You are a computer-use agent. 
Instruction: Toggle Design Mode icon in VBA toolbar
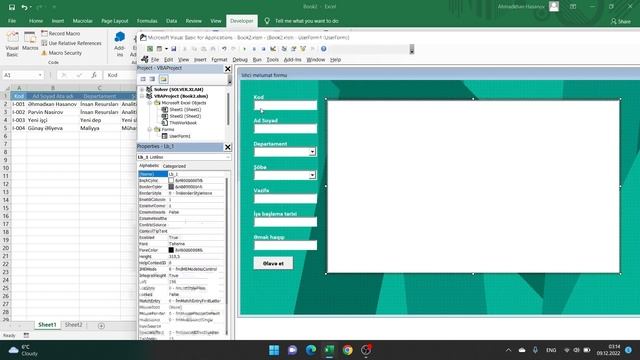[x=273, y=49]
